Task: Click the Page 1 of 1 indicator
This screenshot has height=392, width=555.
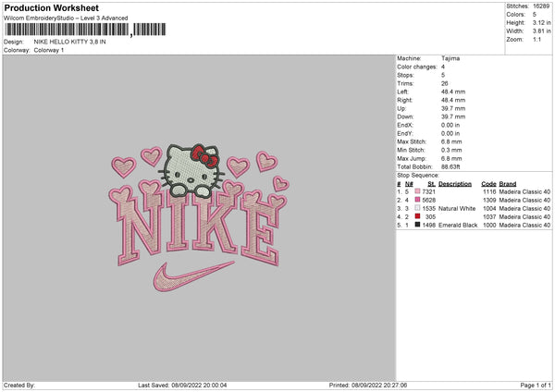Action: pos(536,386)
